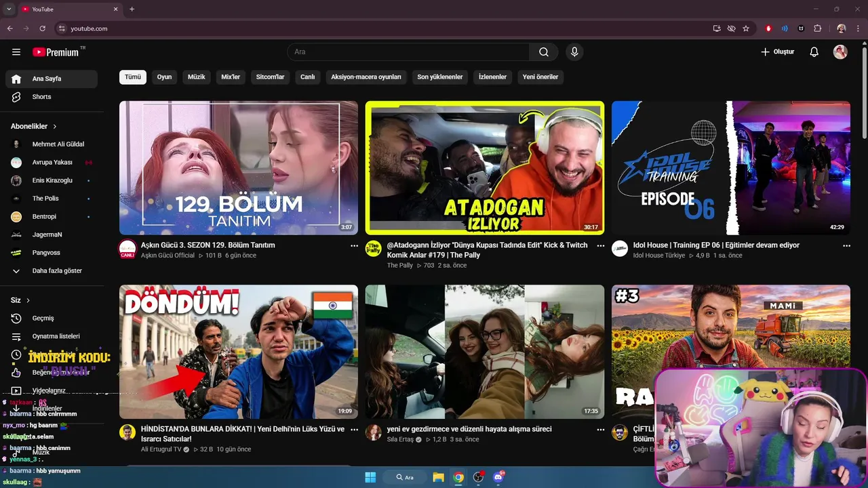
Task: Open Enis Kirazoglu subscription
Action: (x=52, y=180)
